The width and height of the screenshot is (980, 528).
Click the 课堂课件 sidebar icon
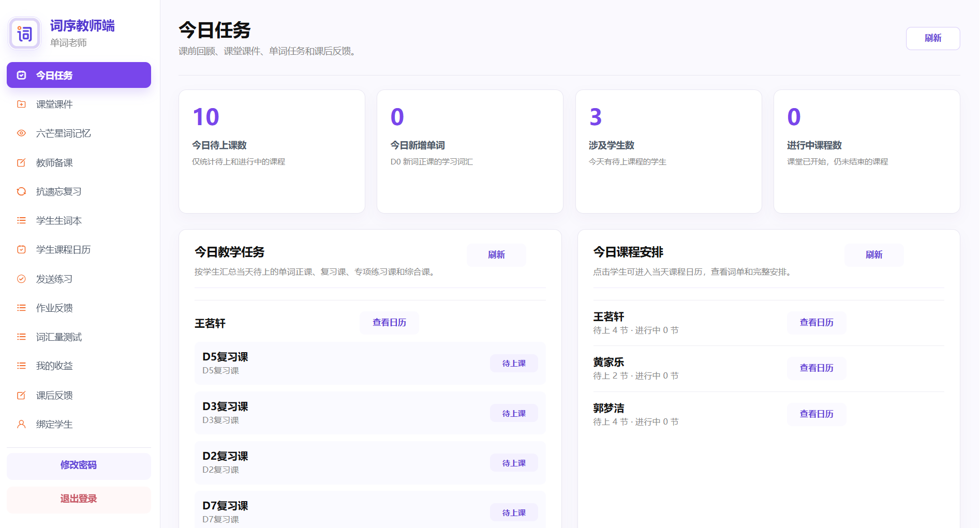click(x=21, y=104)
